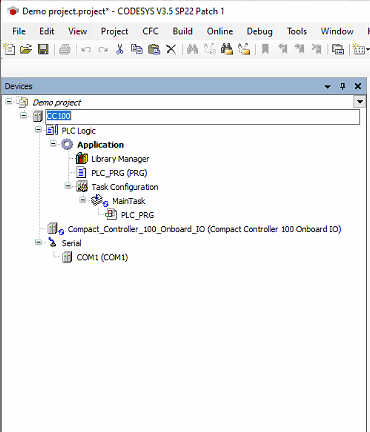
Task: Click the COM1 device icon
Action: pyautogui.click(x=67, y=257)
